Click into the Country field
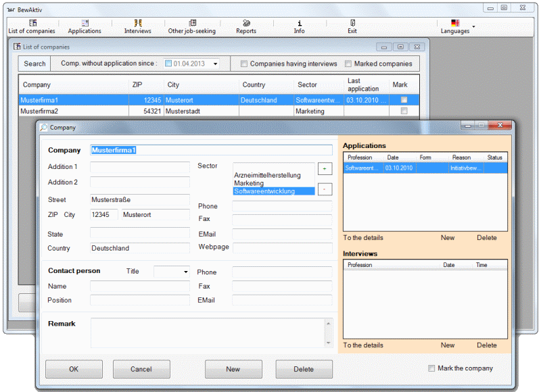 pyautogui.click(x=140, y=248)
